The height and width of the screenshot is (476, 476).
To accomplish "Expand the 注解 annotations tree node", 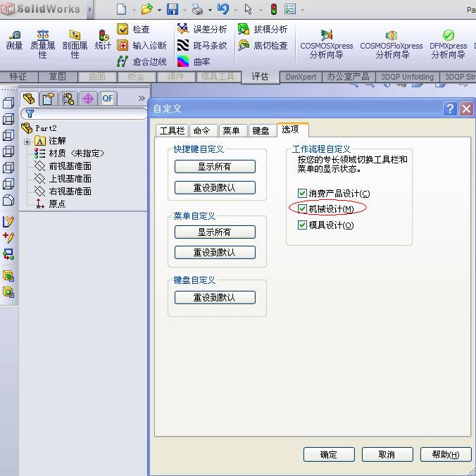I will click(27, 142).
